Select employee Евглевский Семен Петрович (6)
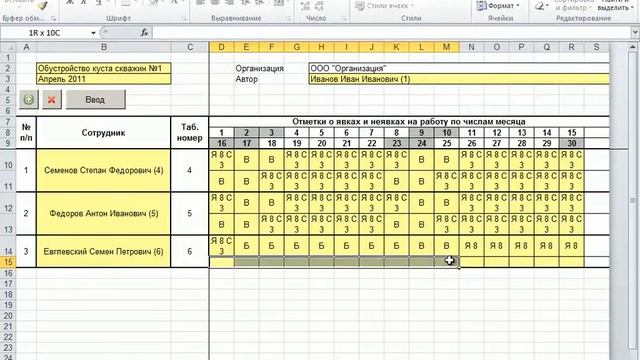The width and height of the screenshot is (640, 360). coord(104,251)
